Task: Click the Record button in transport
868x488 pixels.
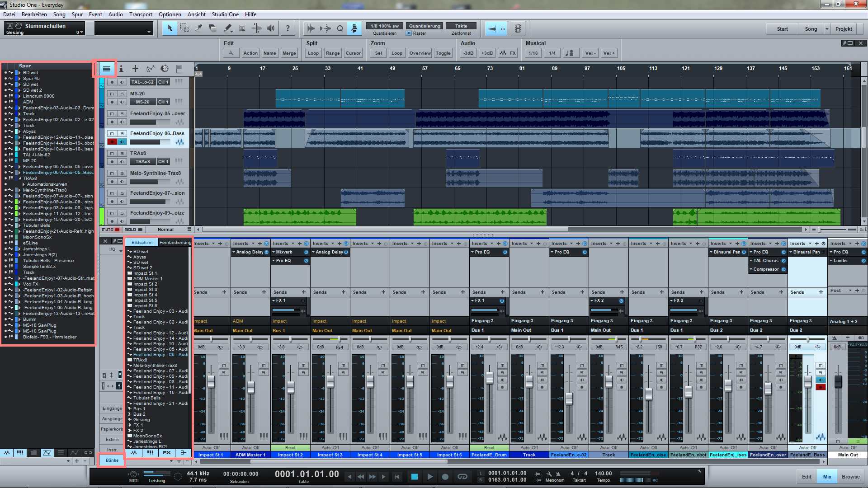Action: [x=445, y=476]
